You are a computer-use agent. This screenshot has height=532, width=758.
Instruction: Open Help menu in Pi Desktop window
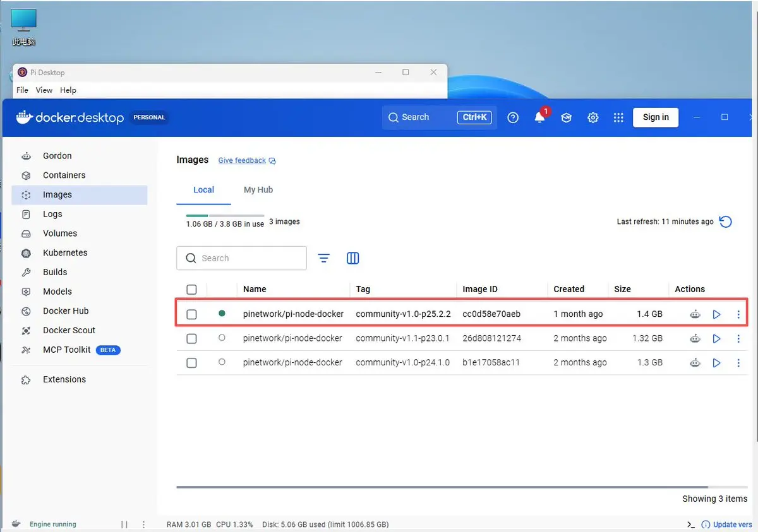click(x=68, y=90)
